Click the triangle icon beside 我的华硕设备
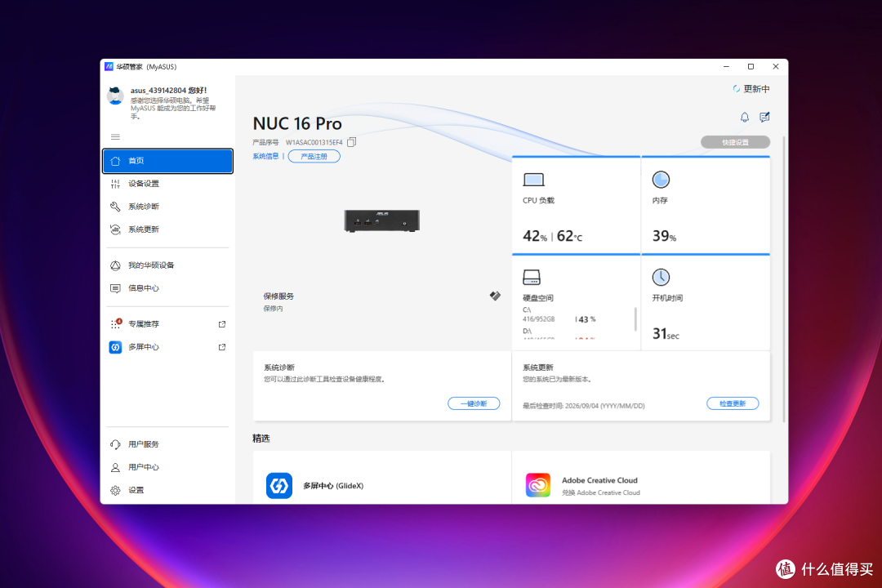 pos(115,265)
